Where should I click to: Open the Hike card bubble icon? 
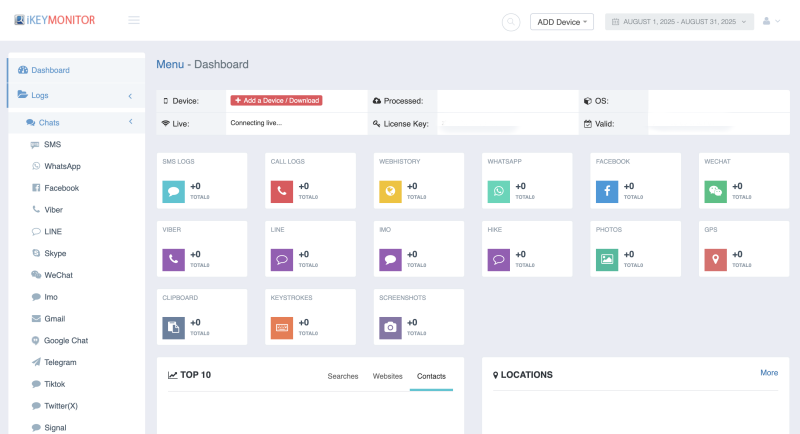498,260
